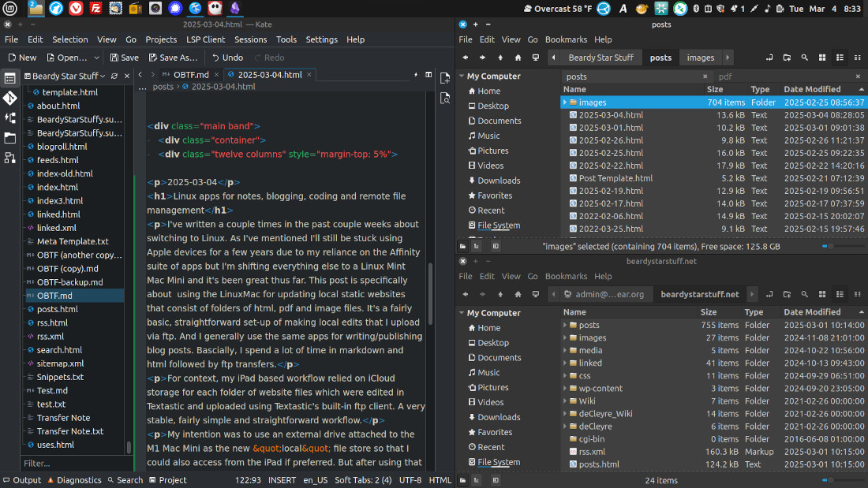Viewport: 868px width, 488px height.
Task: Switch the posts window to icon view
Action: [822, 58]
